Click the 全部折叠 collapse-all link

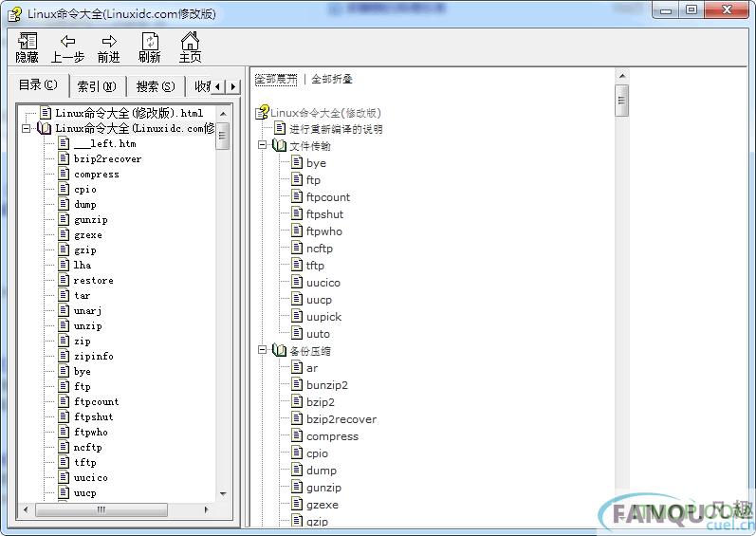point(332,79)
